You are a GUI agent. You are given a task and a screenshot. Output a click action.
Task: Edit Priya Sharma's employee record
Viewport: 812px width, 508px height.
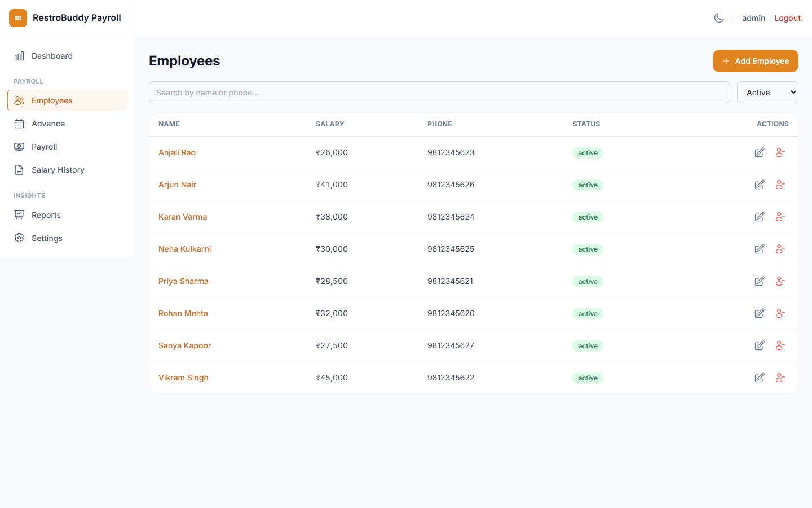[x=760, y=281]
